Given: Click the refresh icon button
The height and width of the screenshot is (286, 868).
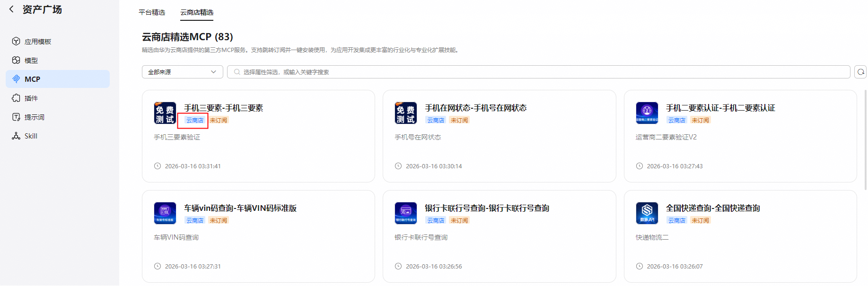Looking at the screenshot, I should (x=861, y=72).
